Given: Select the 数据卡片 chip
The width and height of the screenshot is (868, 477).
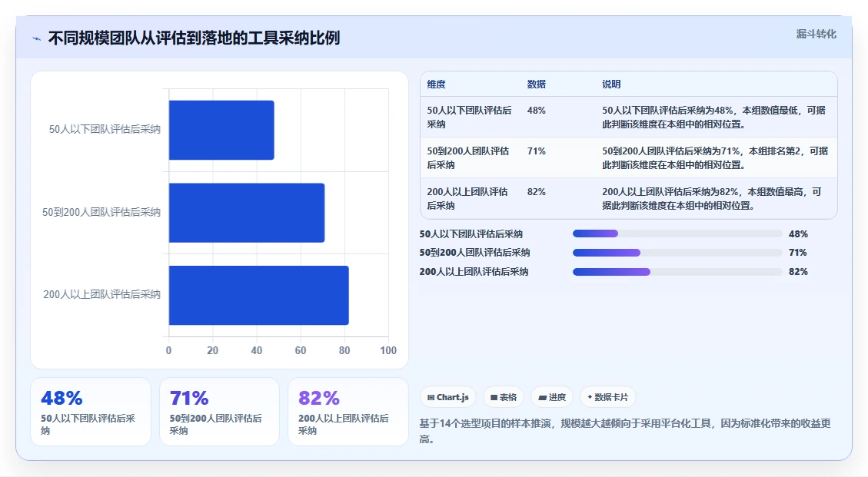Looking at the screenshot, I should coord(608,397).
